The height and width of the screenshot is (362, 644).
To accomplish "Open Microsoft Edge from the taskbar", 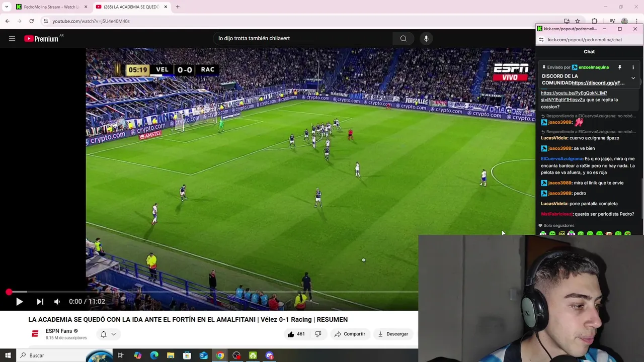I will coord(154,355).
